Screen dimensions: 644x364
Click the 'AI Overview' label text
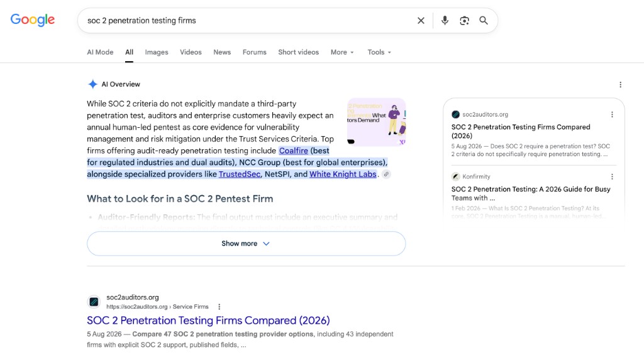click(x=121, y=84)
